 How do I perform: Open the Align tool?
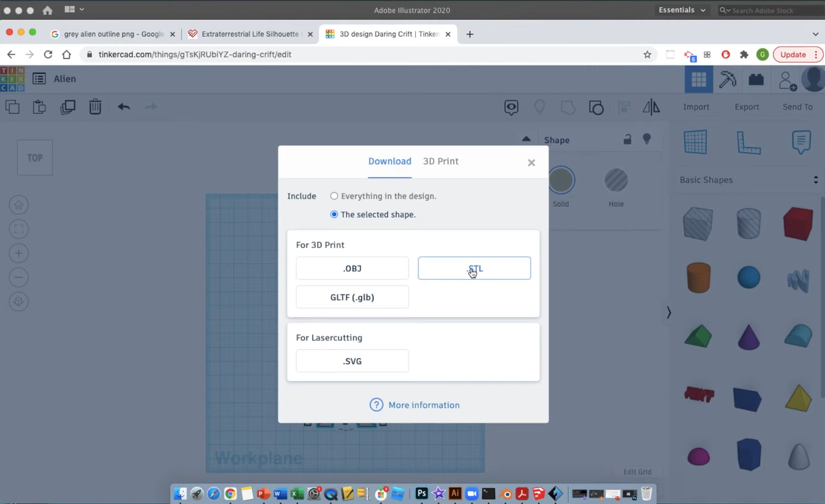click(x=623, y=107)
